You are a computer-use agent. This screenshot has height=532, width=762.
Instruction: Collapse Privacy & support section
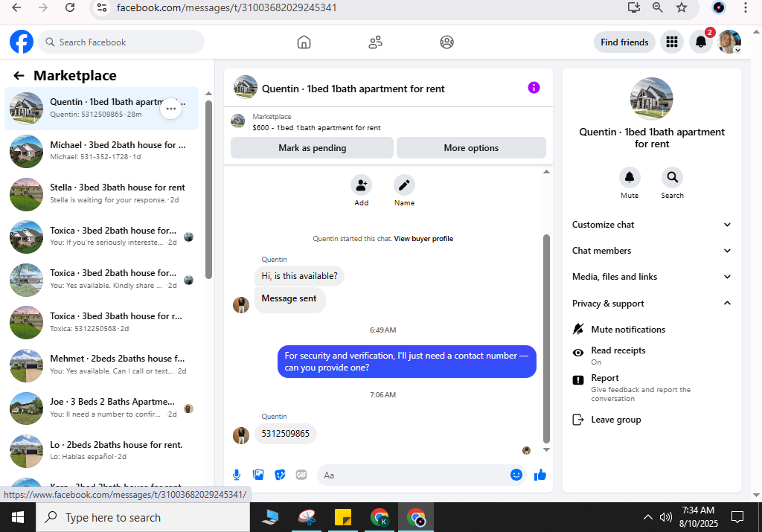tap(652, 303)
